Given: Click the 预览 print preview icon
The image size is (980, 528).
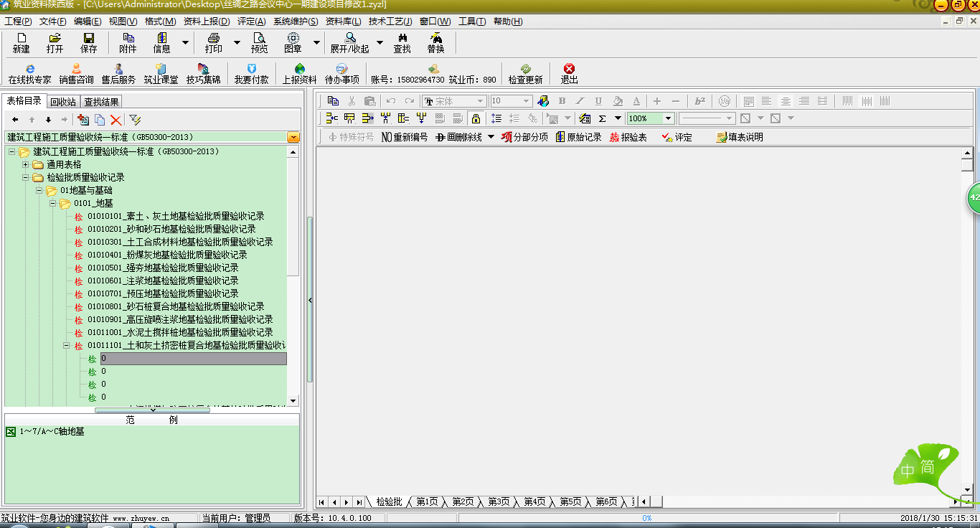Looking at the screenshot, I should click(259, 42).
